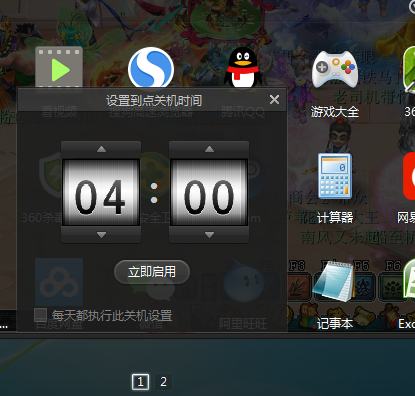Click the 立即启用 button
Screen dimensions: 415x396
pos(152,272)
